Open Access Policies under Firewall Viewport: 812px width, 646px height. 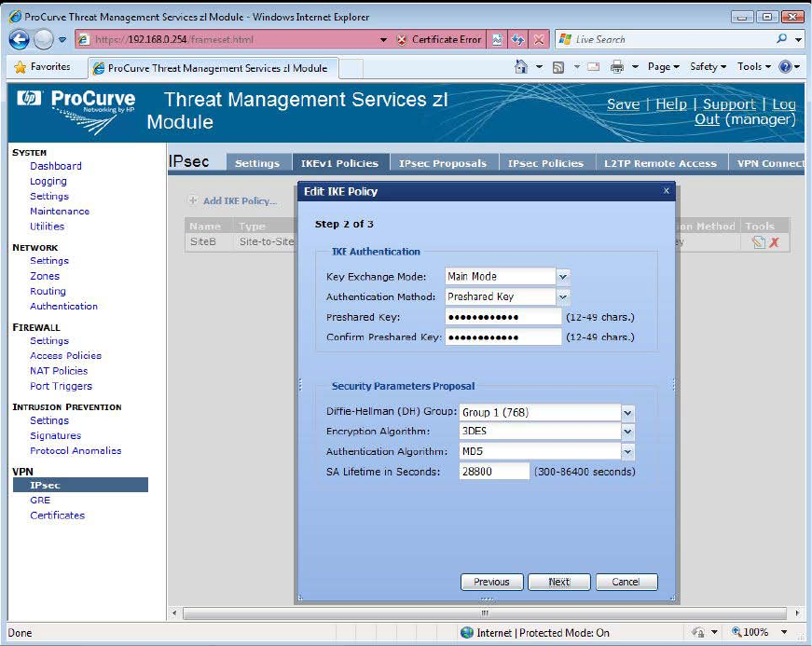[66, 355]
